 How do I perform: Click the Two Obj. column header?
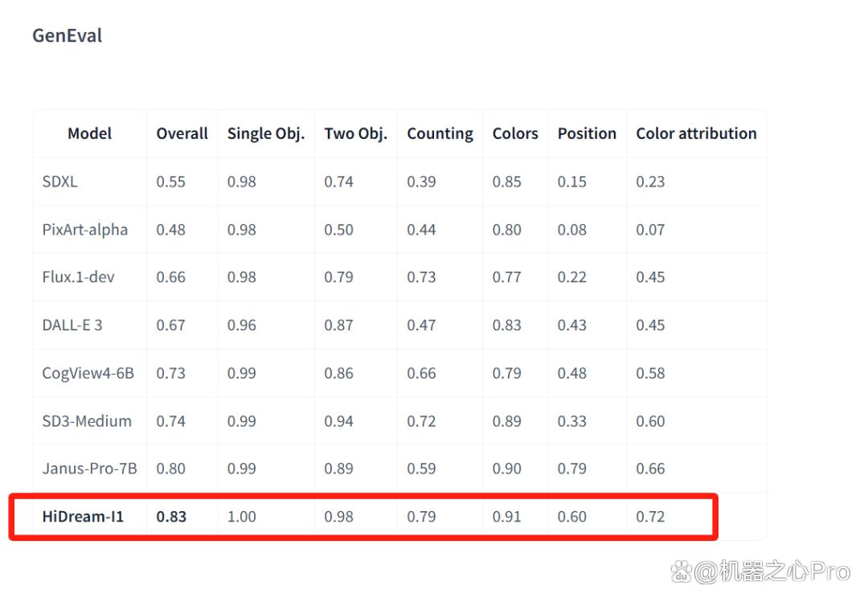[x=355, y=134]
